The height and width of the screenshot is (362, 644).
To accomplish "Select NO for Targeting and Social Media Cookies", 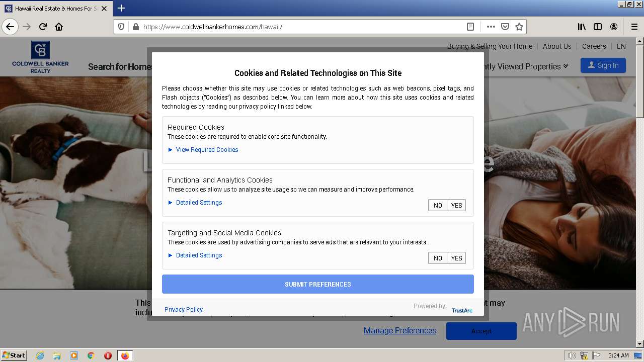I will pos(438,258).
